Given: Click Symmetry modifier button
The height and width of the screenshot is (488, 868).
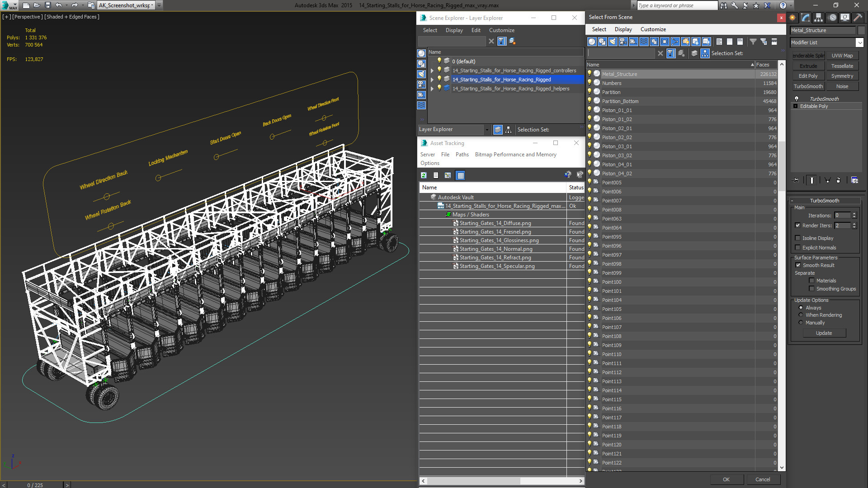Looking at the screenshot, I should pyautogui.click(x=842, y=76).
